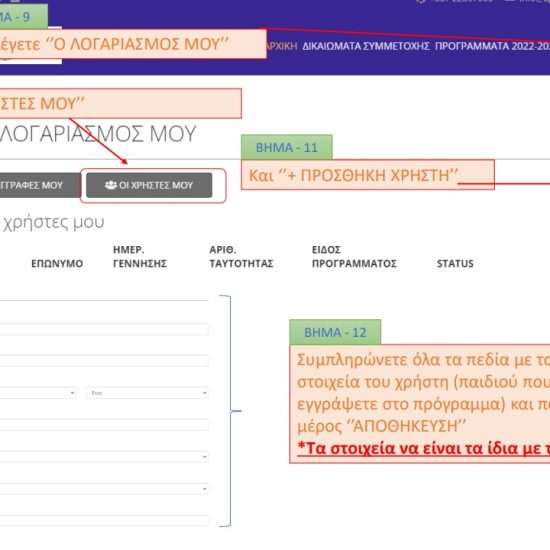Focus the bottom-most text field in the form
550x550 pixels.
(104, 521)
